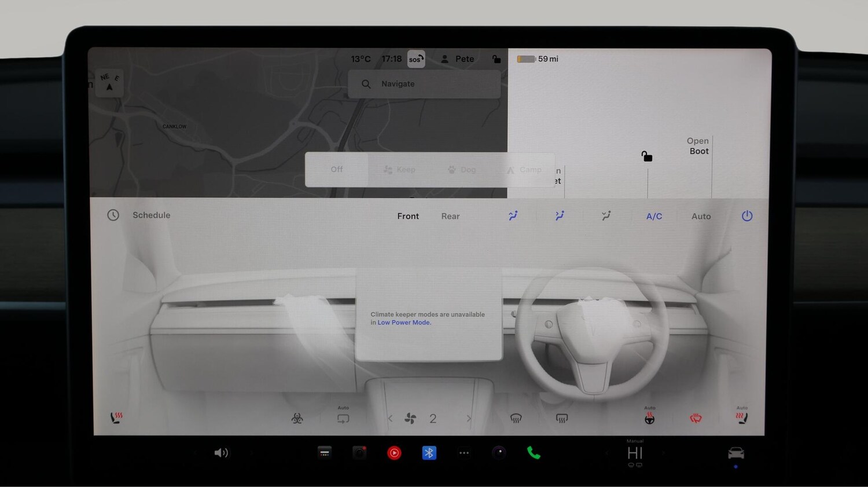Toggle the air recirculation icon
Viewport: 868px width, 487px height.
[343, 419]
